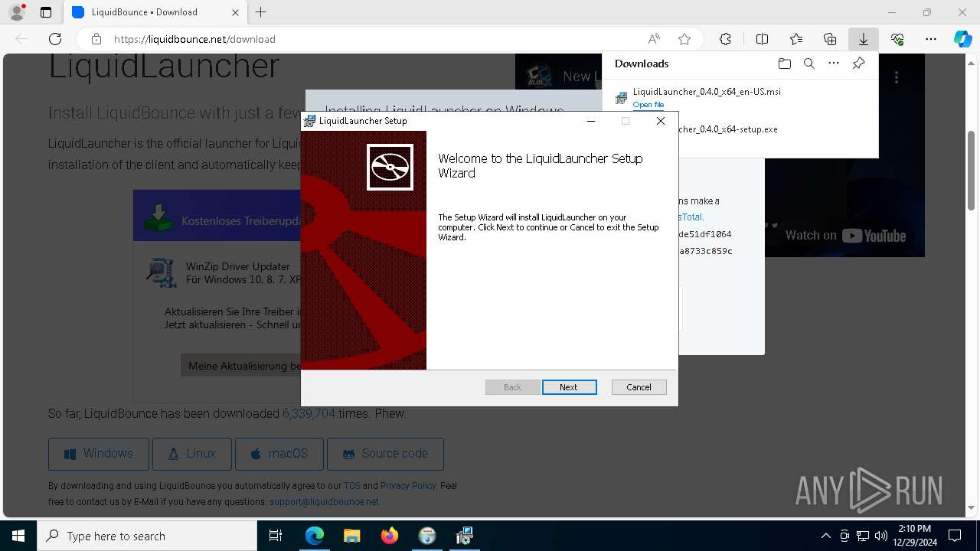The height and width of the screenshot is (551, 980).
Task: Click the Downloads toolbar icon
Action: (863, 39)
